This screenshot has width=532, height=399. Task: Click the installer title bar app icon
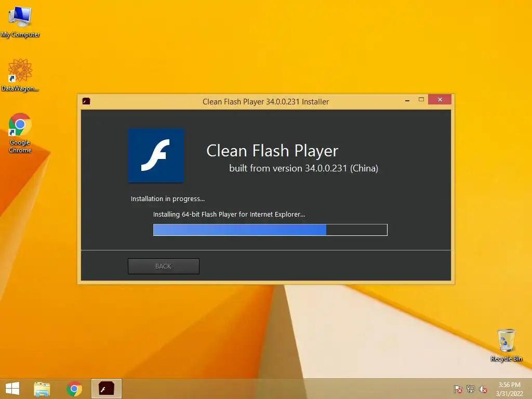click(86, 101)
